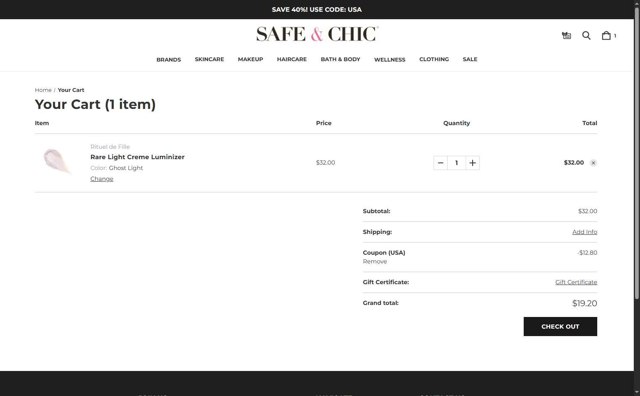Screen dimensions: 640x396
Task: Open the Skincare menu
Action: [x=209, y=59]
